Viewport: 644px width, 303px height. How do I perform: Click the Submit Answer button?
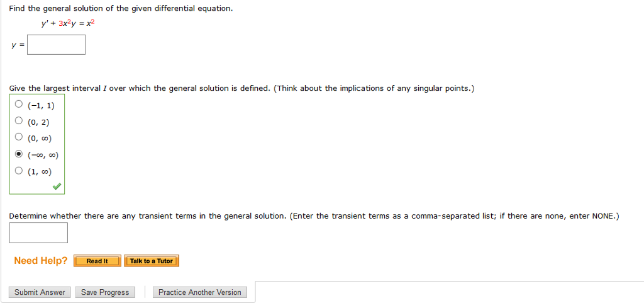(x=40, y=292)
